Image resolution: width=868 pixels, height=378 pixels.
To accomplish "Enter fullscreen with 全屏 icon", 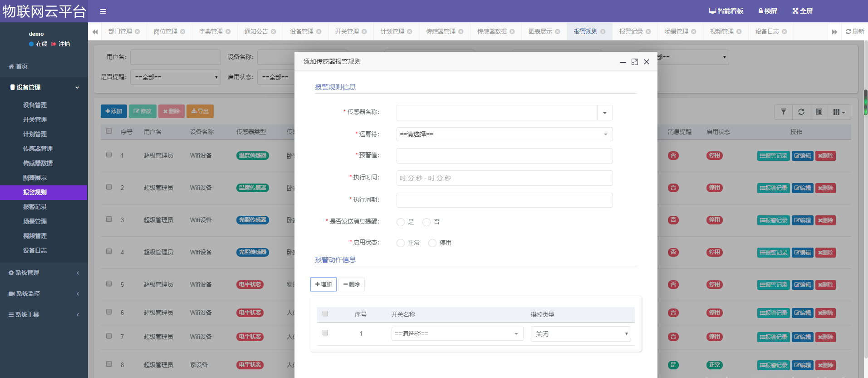I will pos(802,11).
